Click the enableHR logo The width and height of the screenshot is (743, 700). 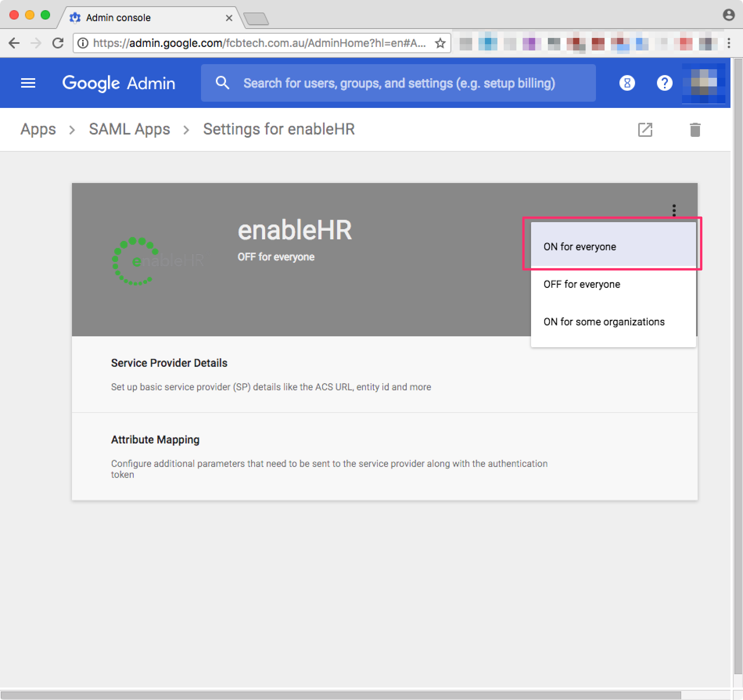(x=157, y=260)
